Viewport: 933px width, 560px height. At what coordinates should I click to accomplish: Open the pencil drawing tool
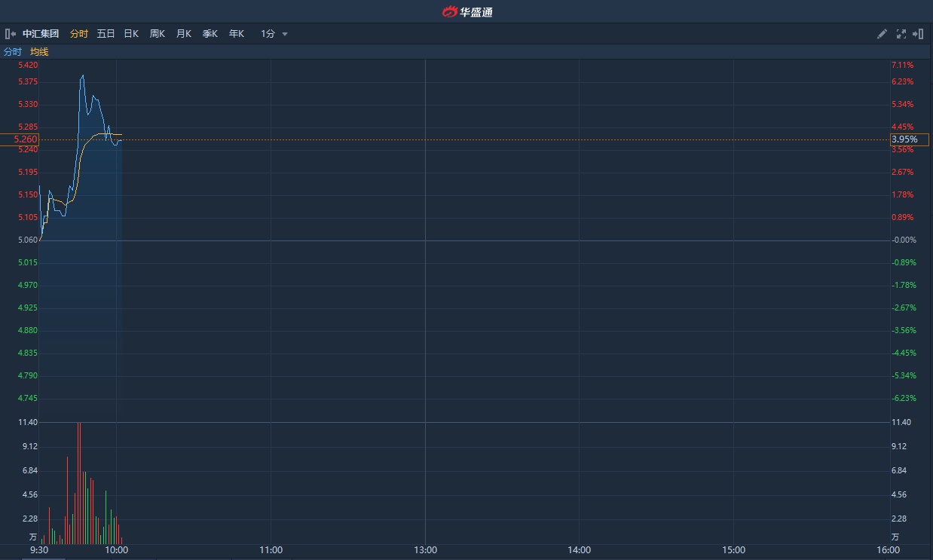coord(882,34)
